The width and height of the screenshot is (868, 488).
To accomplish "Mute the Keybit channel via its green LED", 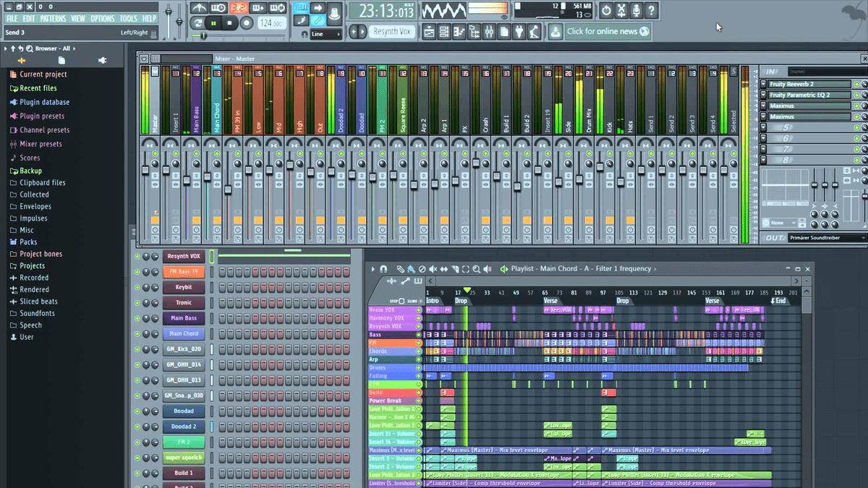I will point(137,287).
